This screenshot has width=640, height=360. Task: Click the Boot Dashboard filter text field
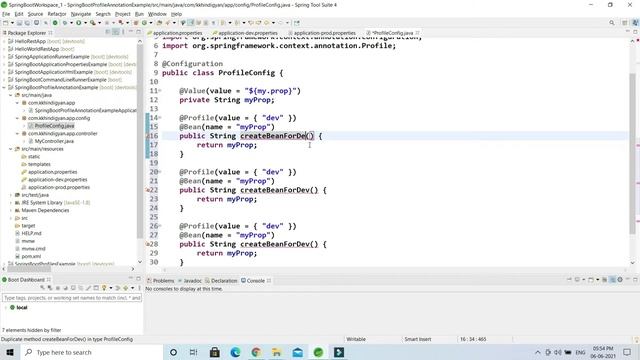(x=72, y=298)
